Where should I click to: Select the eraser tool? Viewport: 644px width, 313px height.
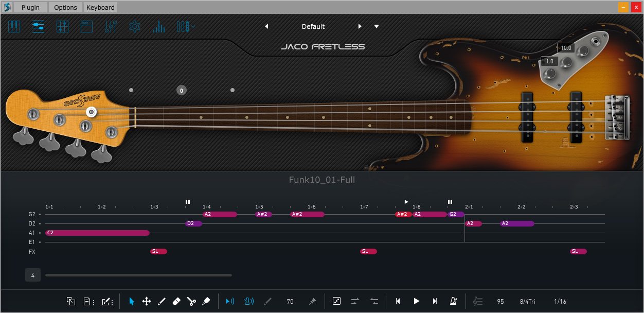click(176, 301)
